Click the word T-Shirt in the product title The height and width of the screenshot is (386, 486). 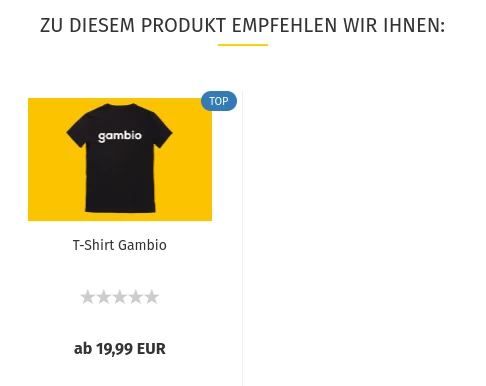94,245
